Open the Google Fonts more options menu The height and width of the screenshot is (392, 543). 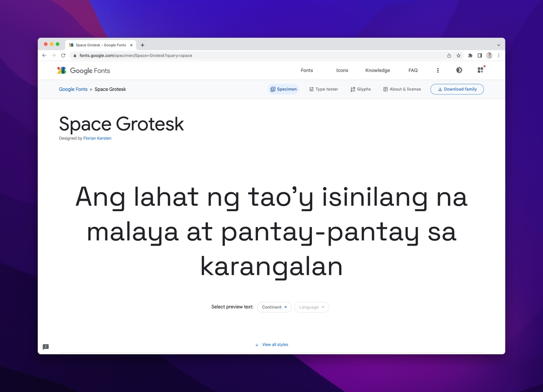point(438,70)
